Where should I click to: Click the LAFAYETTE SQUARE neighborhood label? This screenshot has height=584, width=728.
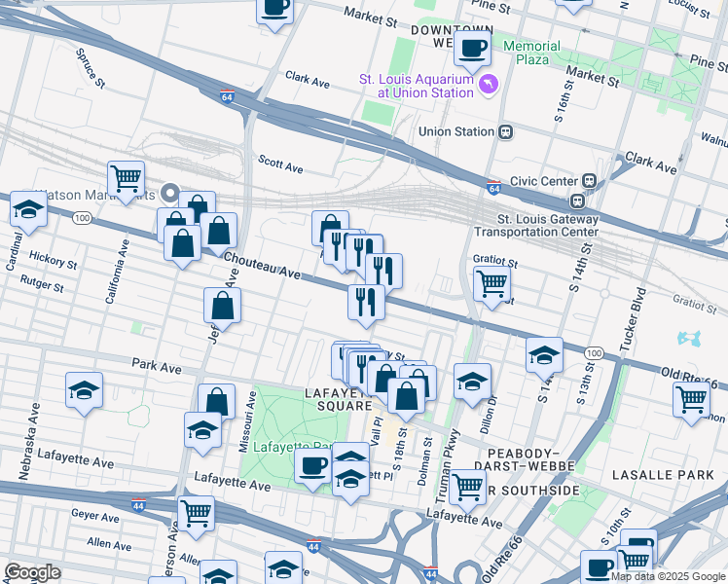click(340, 400)
